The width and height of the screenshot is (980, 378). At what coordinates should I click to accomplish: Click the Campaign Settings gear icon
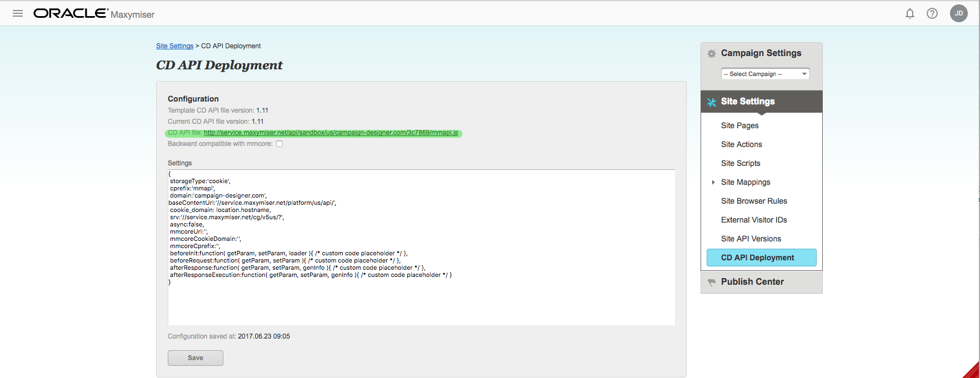click(x=712, y=54)
